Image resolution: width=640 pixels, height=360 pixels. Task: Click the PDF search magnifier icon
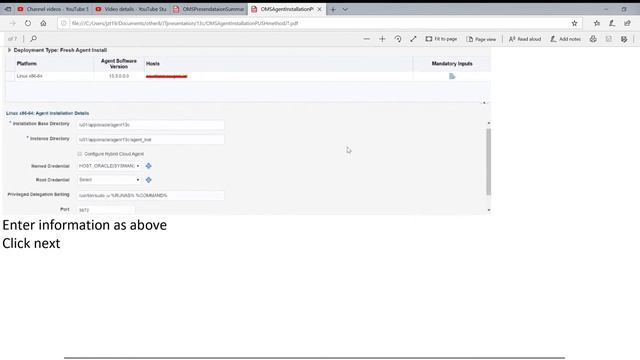point(33,39)
